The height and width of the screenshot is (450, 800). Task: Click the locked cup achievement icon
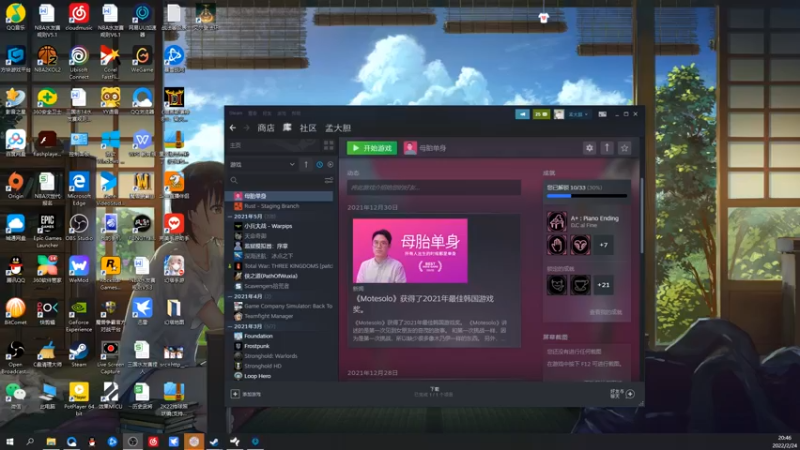tap(580, 285)
